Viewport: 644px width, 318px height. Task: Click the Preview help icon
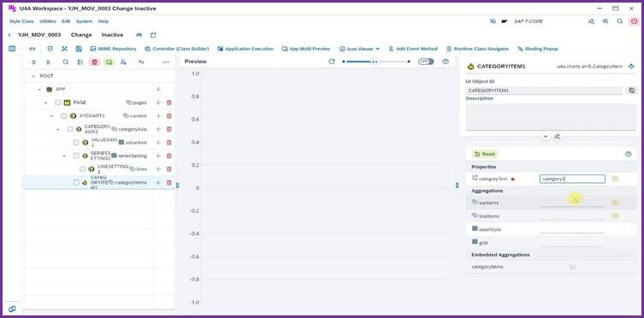click(446, 62)
